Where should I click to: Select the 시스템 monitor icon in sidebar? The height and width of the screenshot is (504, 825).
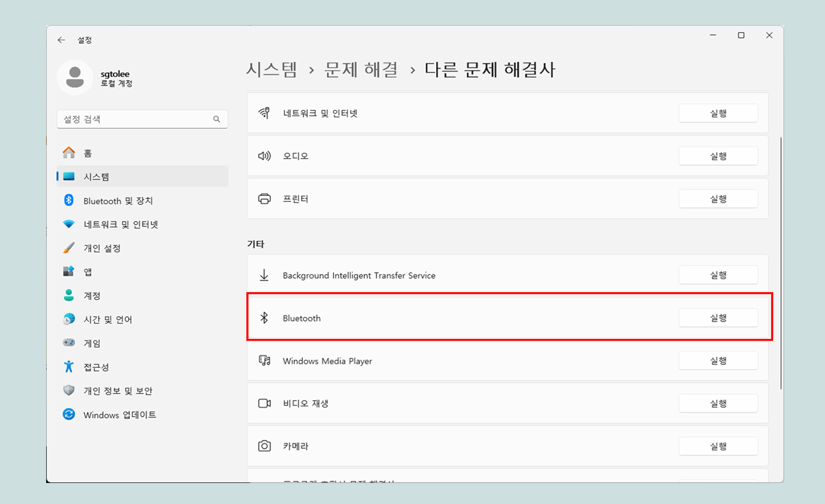(69, 177)
